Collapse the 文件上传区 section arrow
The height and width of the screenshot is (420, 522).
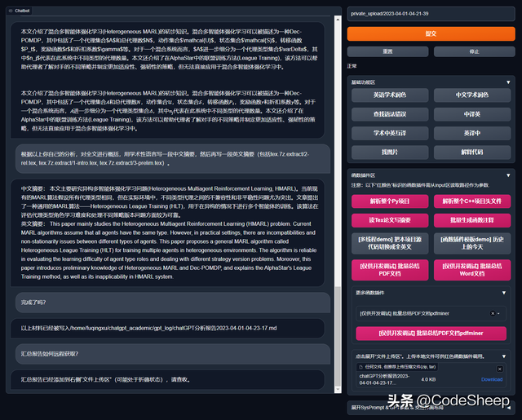pyautogui.click(x=504, y=356)
